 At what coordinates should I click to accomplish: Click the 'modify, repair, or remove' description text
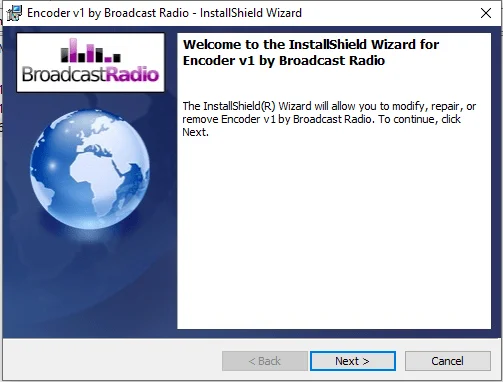click(329, 119)
